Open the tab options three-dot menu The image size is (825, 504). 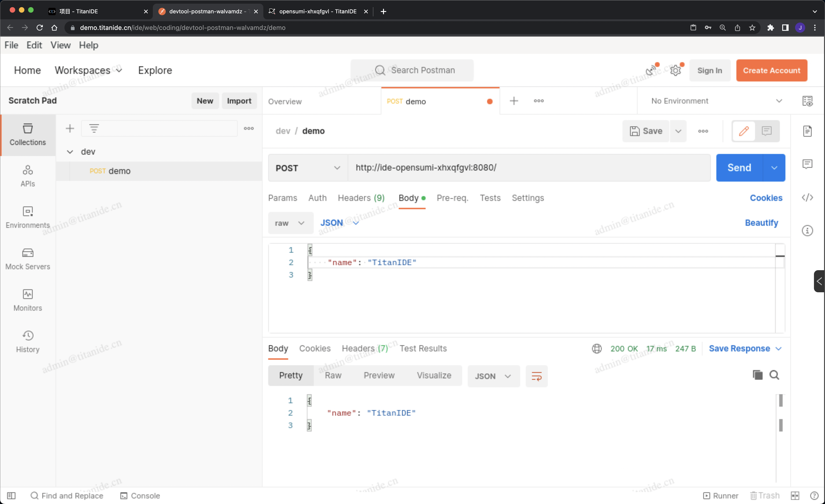click(539, 101)
